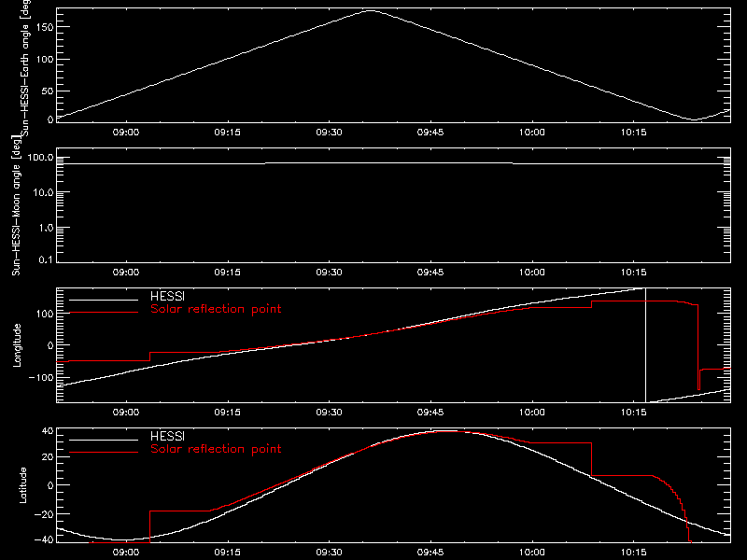Select 09:45 label under Earth angle plot
The width and height of the screenshot is (747, 560).
click(x=430, y=133)
